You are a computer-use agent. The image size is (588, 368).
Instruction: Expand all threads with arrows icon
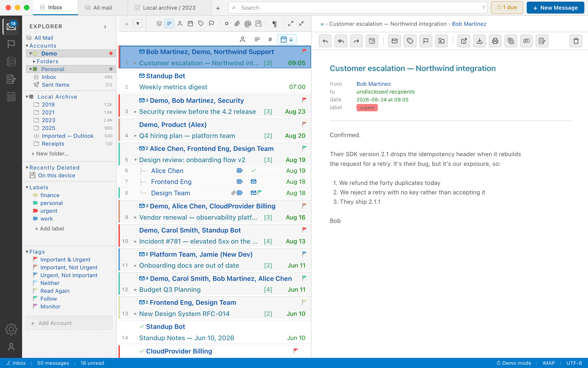point(291,23)
